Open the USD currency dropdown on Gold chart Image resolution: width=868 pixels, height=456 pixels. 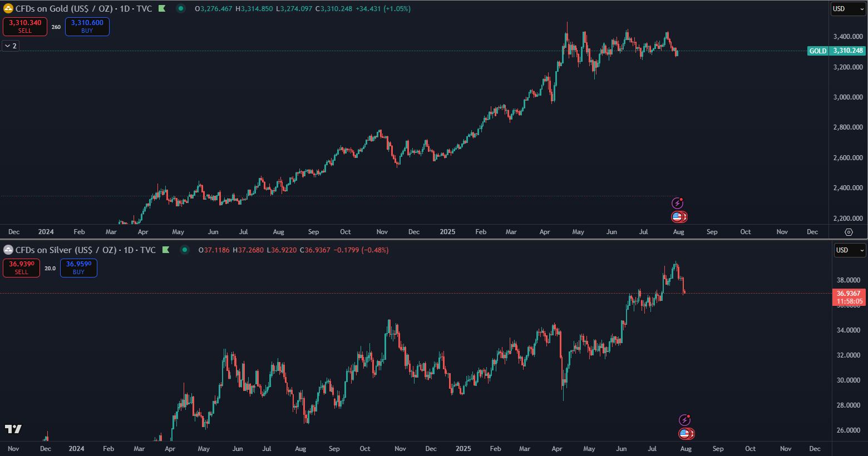(848, 9)
